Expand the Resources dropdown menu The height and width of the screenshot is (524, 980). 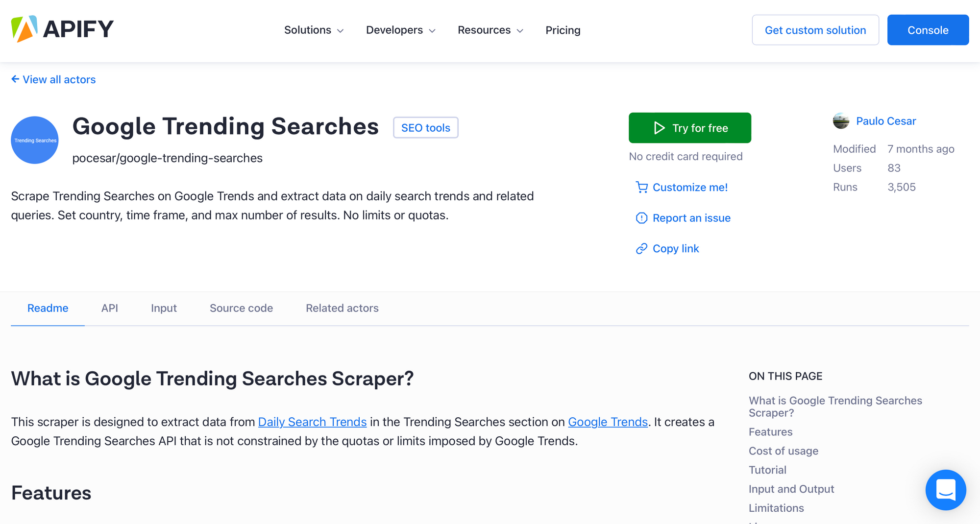click(x=490, y=30)
